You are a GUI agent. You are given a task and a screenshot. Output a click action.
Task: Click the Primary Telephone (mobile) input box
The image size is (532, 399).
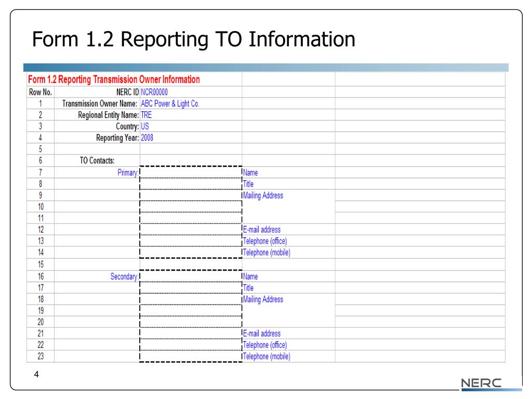[191, 252]
